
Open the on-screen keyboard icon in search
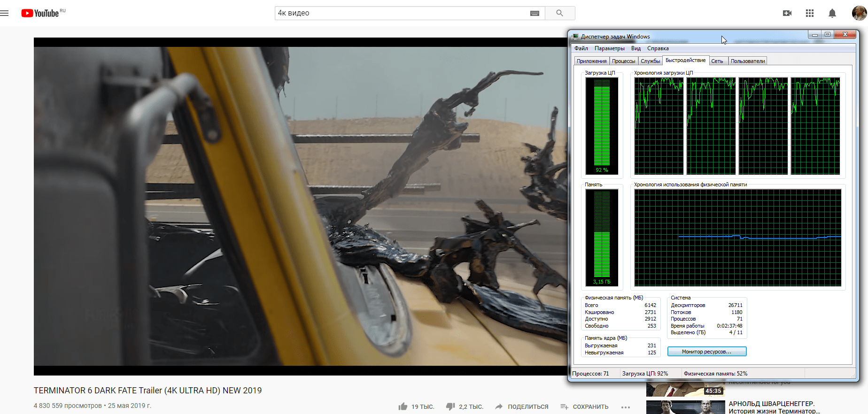click(535, 13)
